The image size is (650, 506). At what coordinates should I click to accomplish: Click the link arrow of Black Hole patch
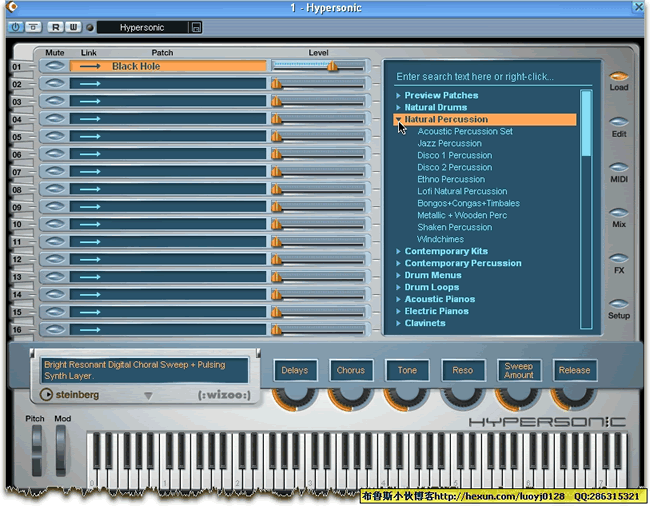90,66
